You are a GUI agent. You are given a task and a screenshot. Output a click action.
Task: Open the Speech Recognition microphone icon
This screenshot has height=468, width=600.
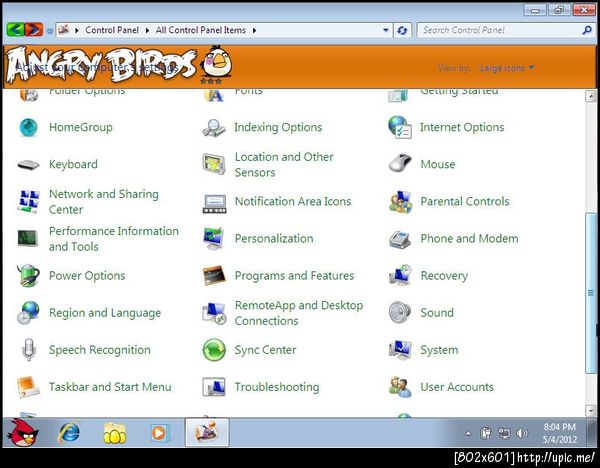(x=29, y=349)
